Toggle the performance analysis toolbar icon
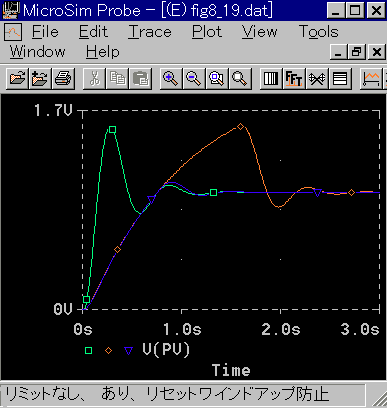 click(317, 79)
